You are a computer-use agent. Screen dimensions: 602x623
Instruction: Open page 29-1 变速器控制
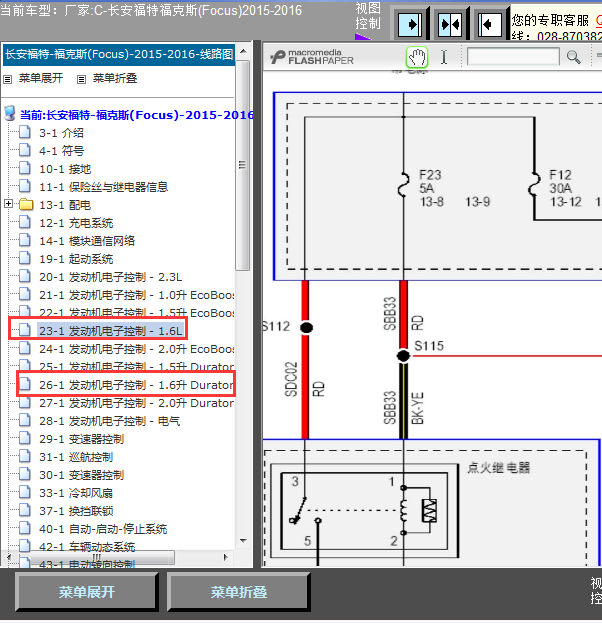(81, 439)
